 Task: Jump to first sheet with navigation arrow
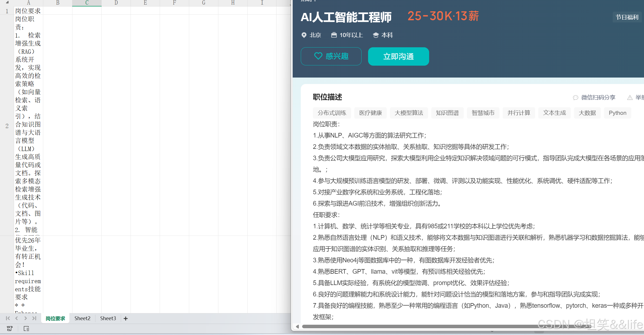click(x=8, y=318)
